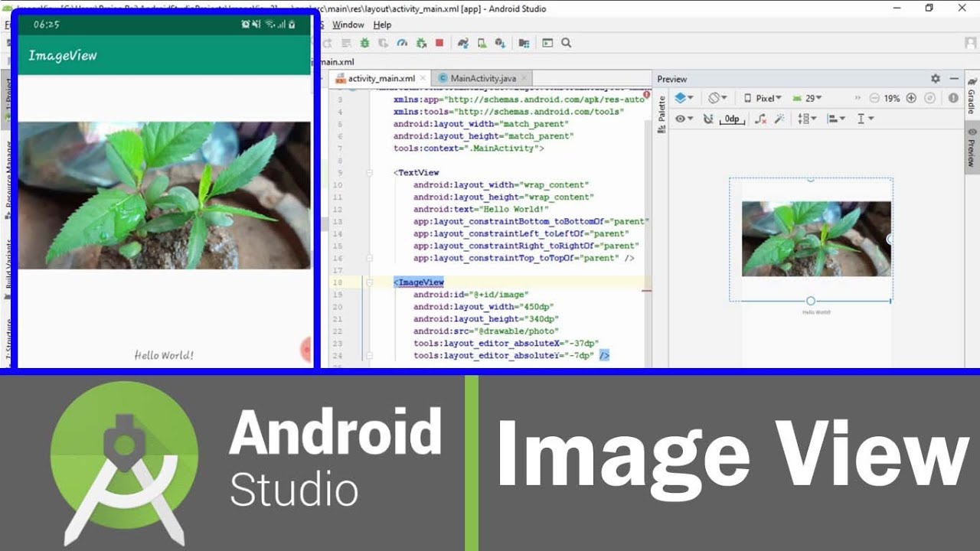Open Orientation for Preview dropdown
Screen dimensions: 980x551
pos(717,98)
